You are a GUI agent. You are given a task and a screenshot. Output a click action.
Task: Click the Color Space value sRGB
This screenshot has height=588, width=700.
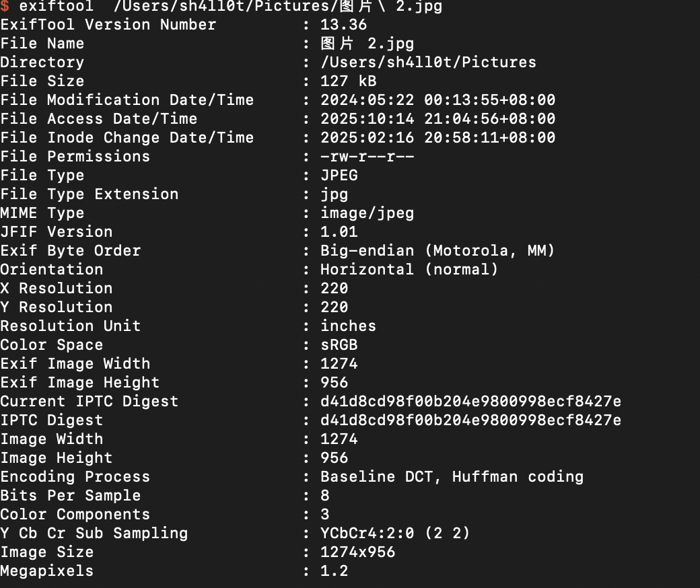coord(339,345)
